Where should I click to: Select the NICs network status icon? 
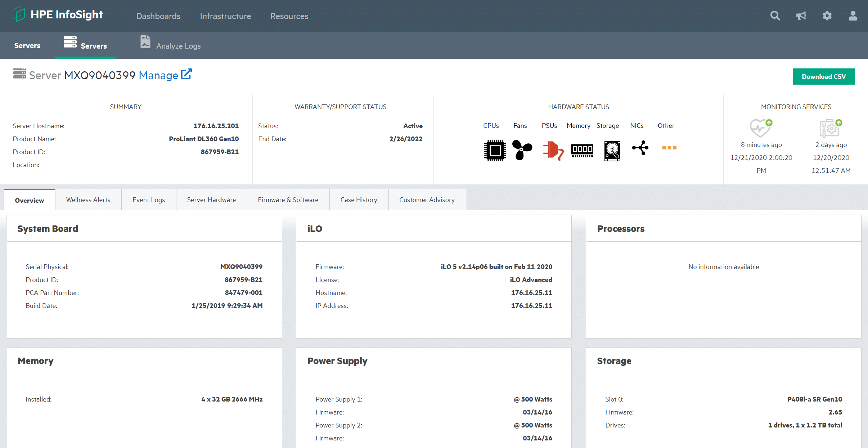(640, 148)
